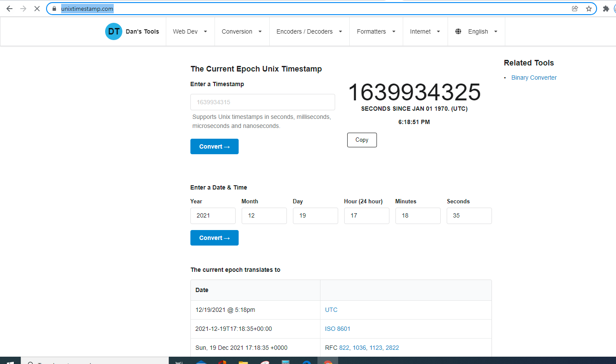Convert the entered date and time
Image resolution: width=616 pixels, height=364 pixels.
pyautogui.click(x=215, y=238)
